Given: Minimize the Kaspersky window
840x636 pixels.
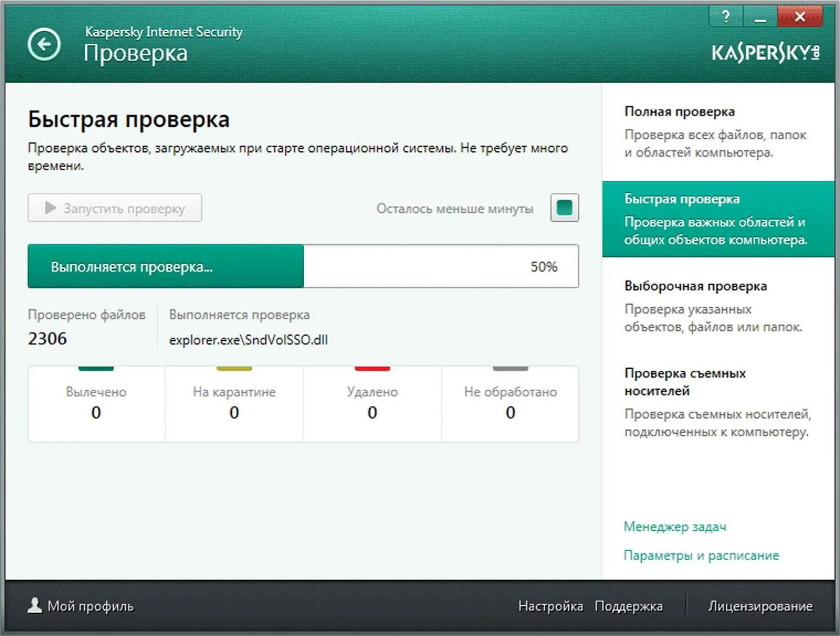Looking at the screenshot, I should tap(760, 17).
